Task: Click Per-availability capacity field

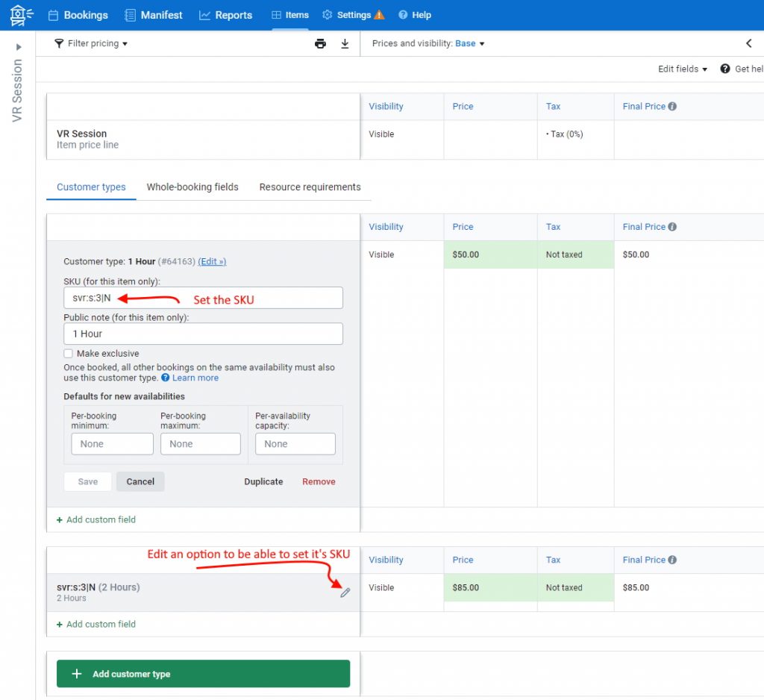Action: [x=295, y=444]
